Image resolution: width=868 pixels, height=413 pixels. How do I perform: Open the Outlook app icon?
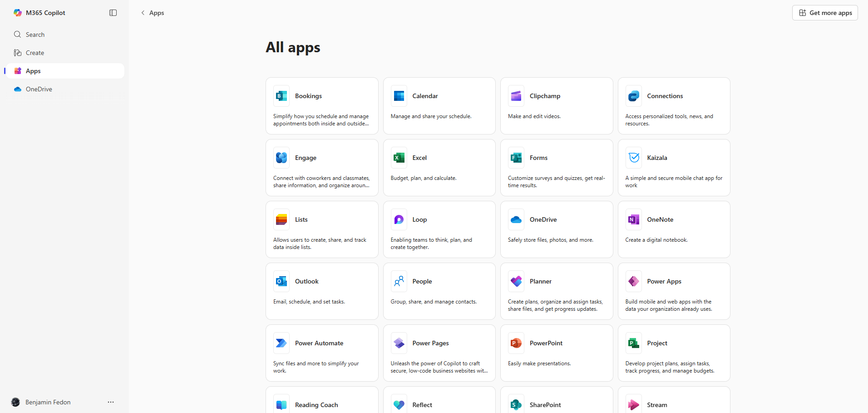(281, 281)
